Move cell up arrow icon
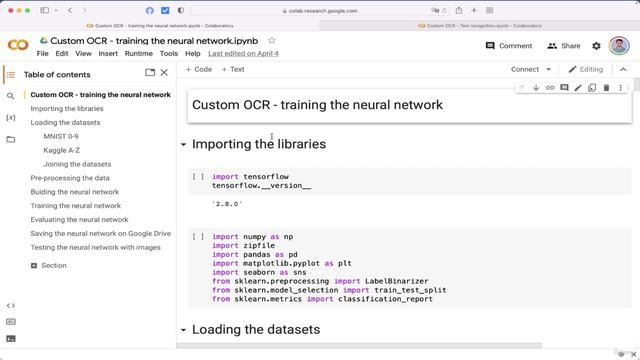Screen dimensions: 640x360 click(x=522, y=87)
